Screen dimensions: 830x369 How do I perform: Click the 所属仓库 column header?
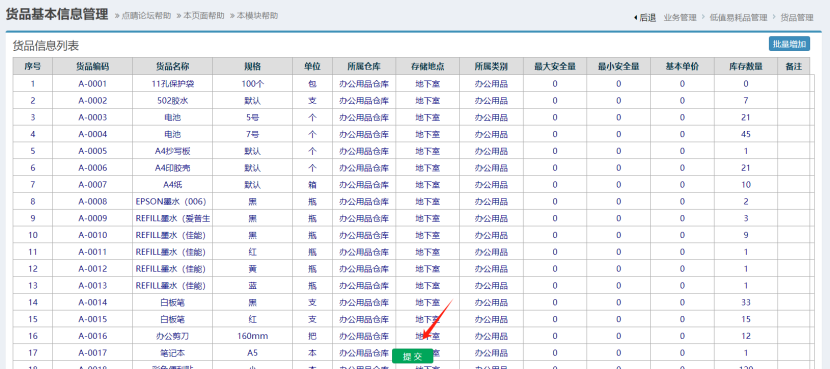point(364,67)
